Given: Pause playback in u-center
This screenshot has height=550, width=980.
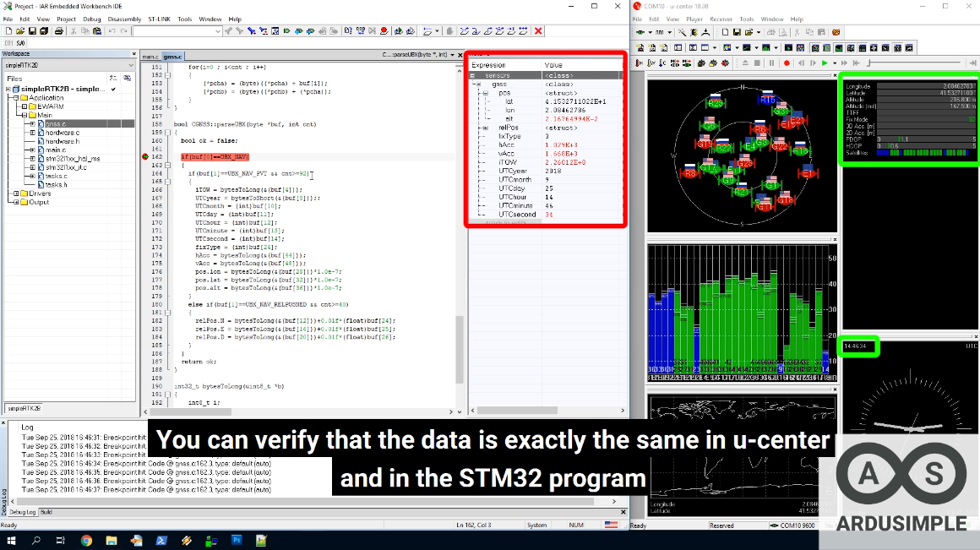Looking at the screenshot, I should (x=771, y=62).
